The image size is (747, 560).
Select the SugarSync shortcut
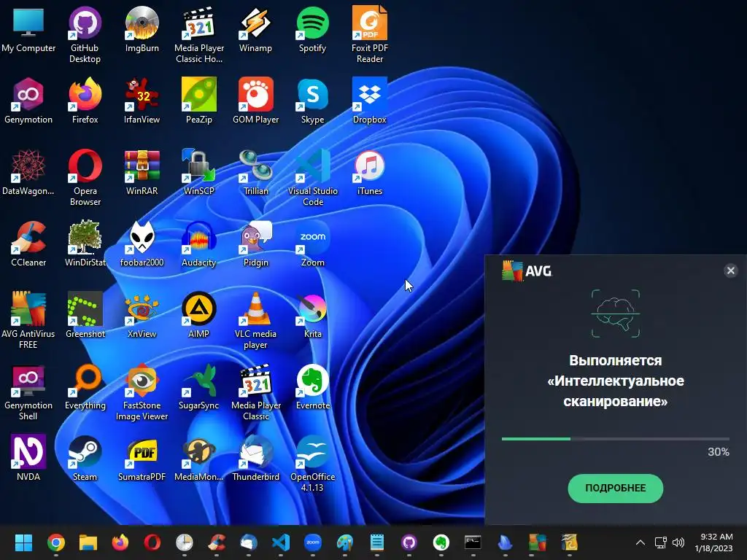198,386
